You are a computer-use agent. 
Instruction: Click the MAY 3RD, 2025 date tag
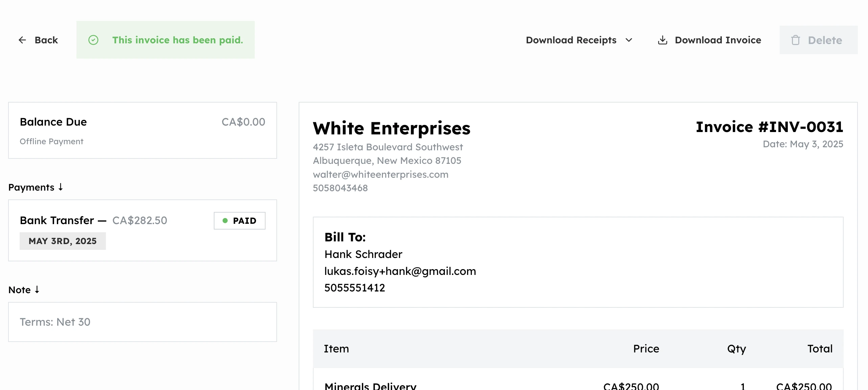[63, 241]
